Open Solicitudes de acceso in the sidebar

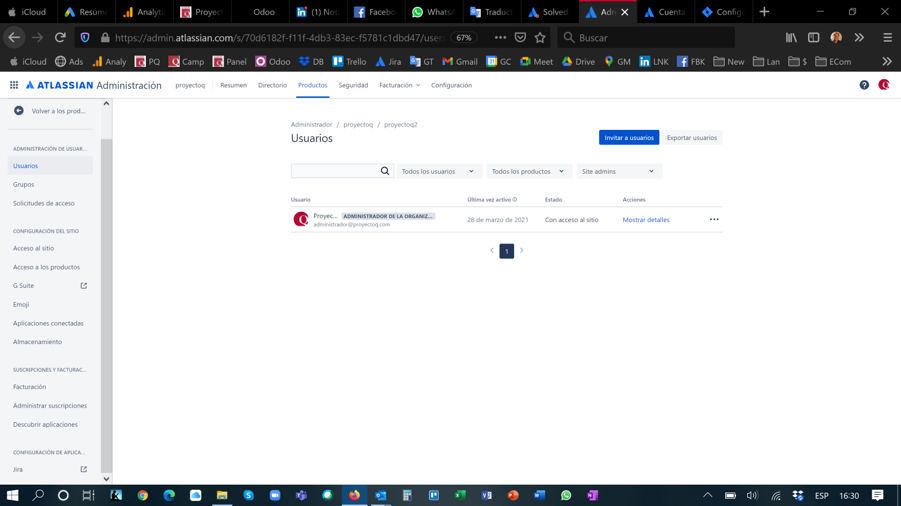(44, 203)
